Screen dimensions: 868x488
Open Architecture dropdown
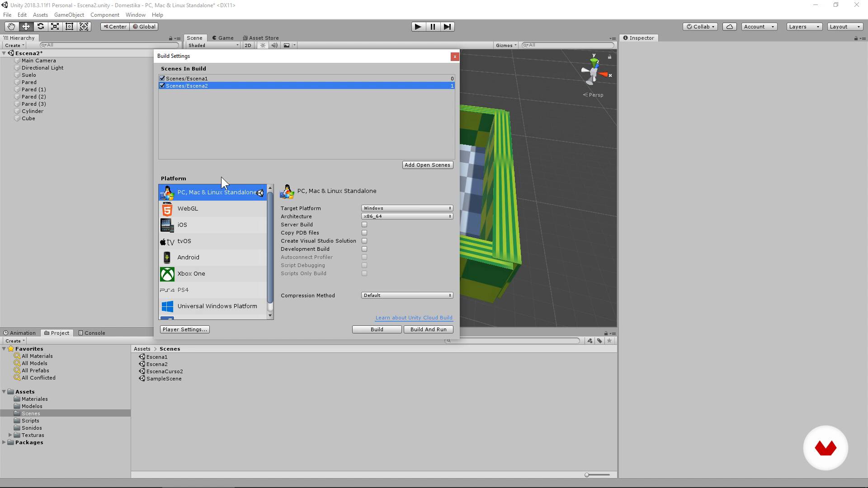pyautogui.click(x=407, y=216)
